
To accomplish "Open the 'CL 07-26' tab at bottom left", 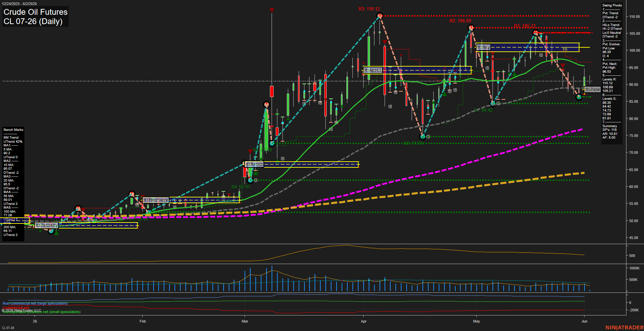I will [8, 328].
